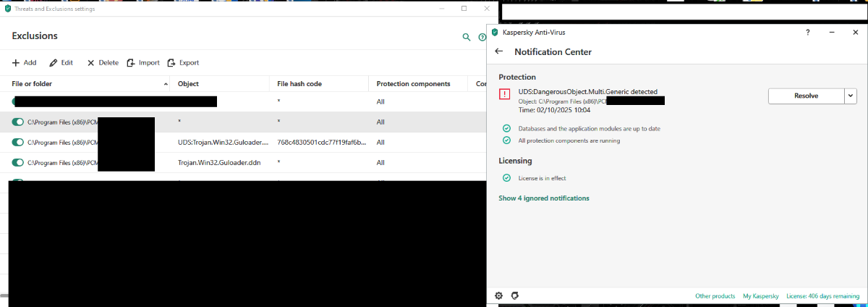The image size is (868, 307).
Task: Show 4 ignored notifications
Action: pyautogui.click(x=544, y=198)
